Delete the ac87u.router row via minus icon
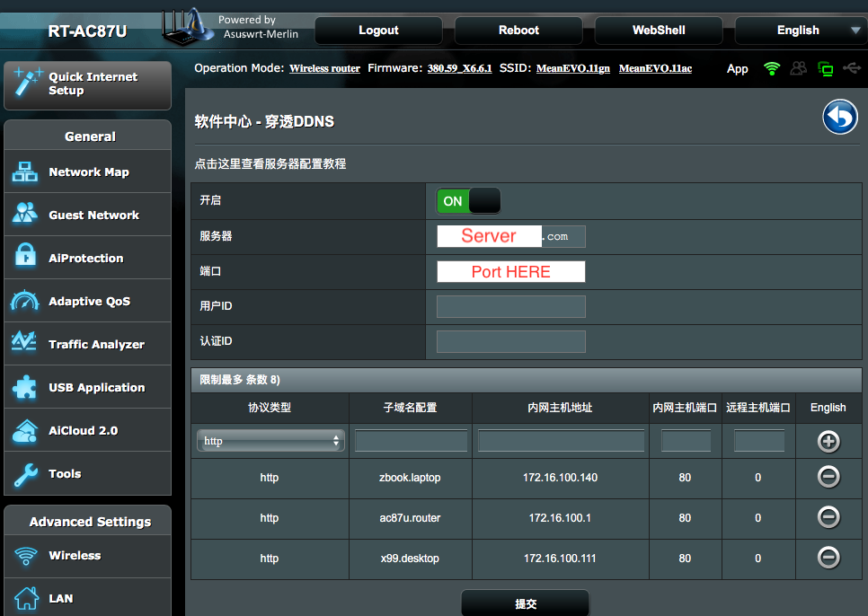The image size is (868, 616). [828, 517]
